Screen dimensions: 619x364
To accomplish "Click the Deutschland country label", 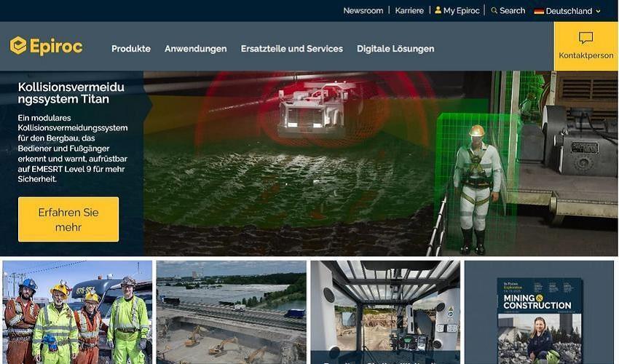I will (x=569, y=11).
